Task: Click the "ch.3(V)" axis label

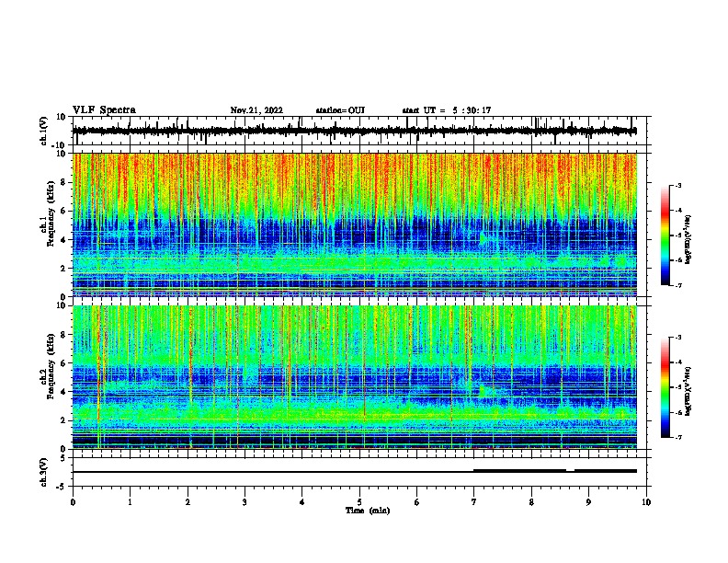Action: [43, 472]
